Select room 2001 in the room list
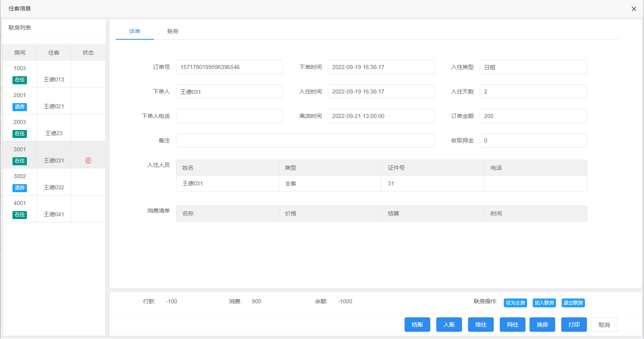The width and height of the screenshot is (644, 339). pos(54,101)
